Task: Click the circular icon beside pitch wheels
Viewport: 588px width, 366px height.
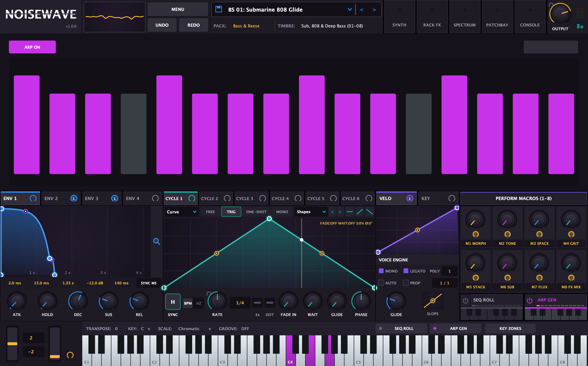Action: tap(70, 355)
